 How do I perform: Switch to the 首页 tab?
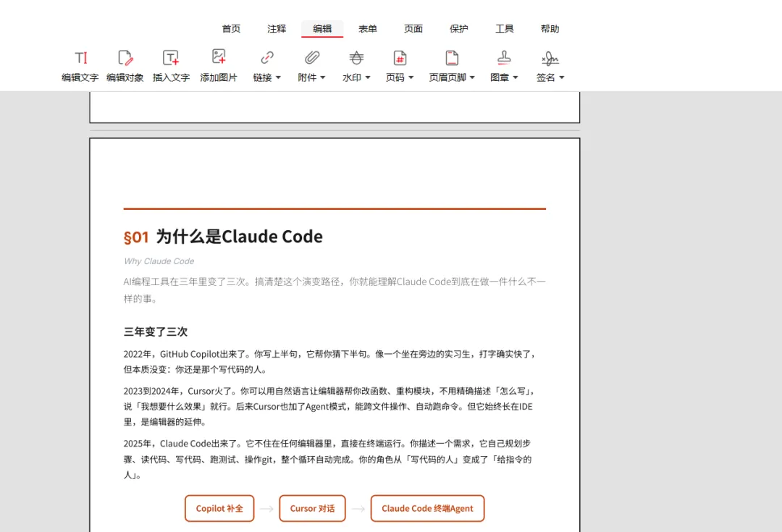tap(231, 29)
